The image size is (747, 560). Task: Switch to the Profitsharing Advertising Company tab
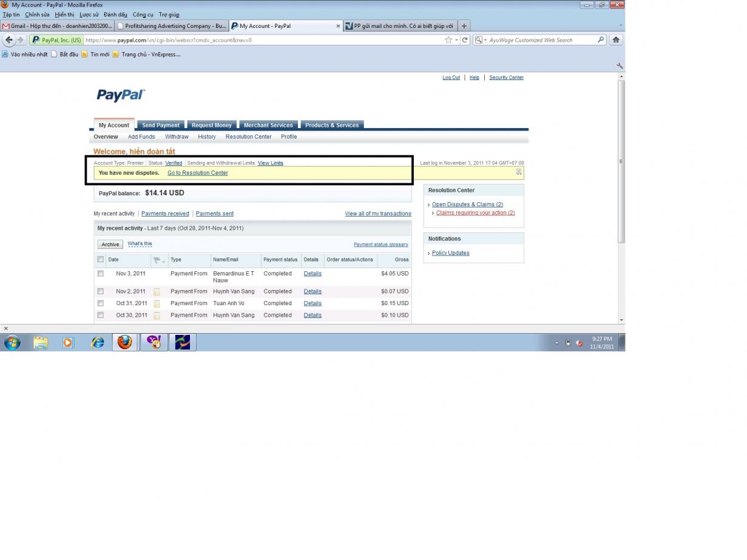click(172, 26)
